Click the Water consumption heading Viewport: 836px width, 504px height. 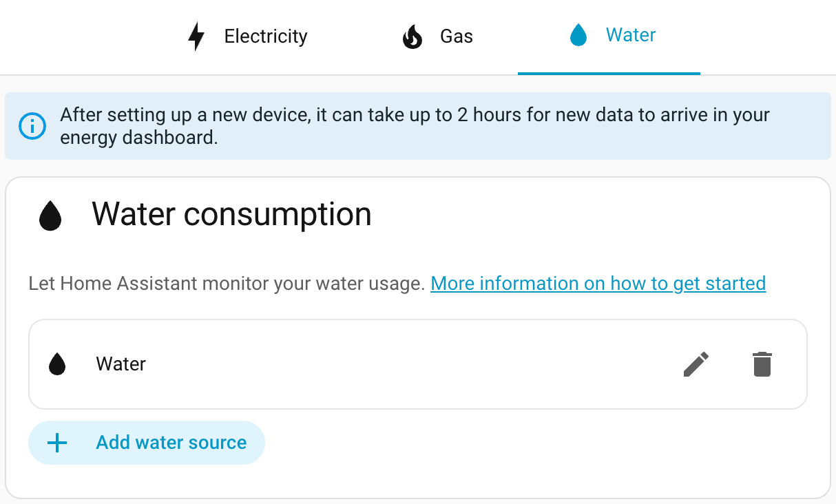click(x=232, y=214)
